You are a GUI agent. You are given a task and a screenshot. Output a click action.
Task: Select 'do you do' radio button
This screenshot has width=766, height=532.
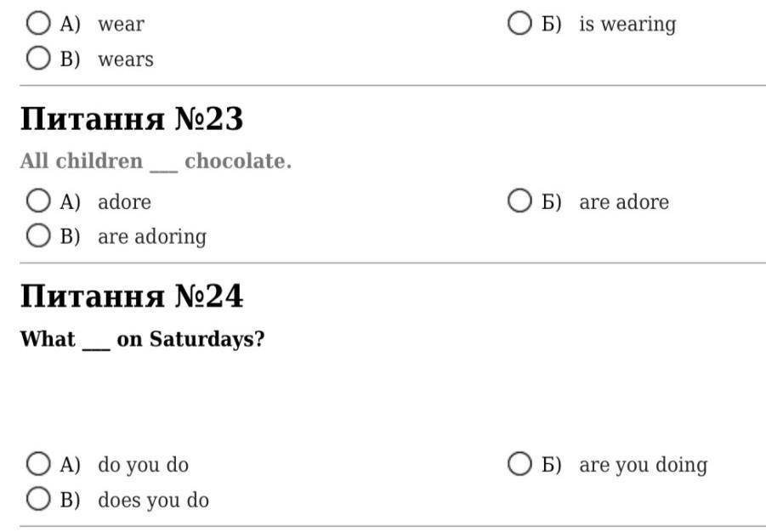[38, 464]
